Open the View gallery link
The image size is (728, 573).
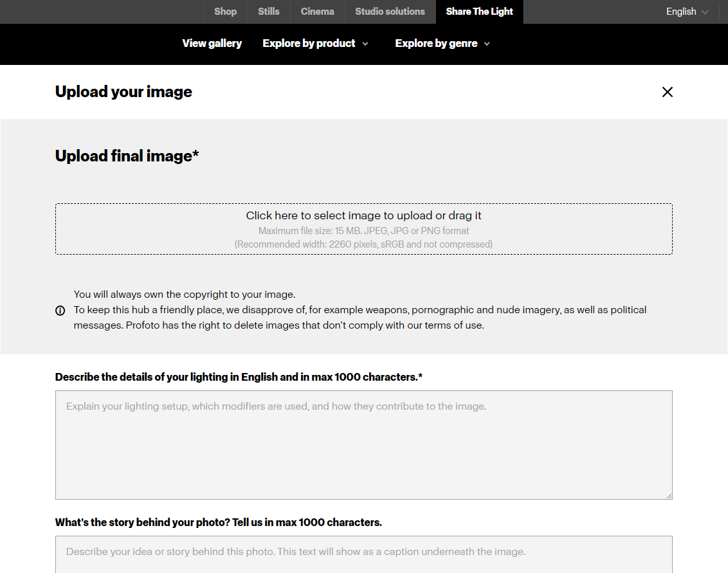212,44
